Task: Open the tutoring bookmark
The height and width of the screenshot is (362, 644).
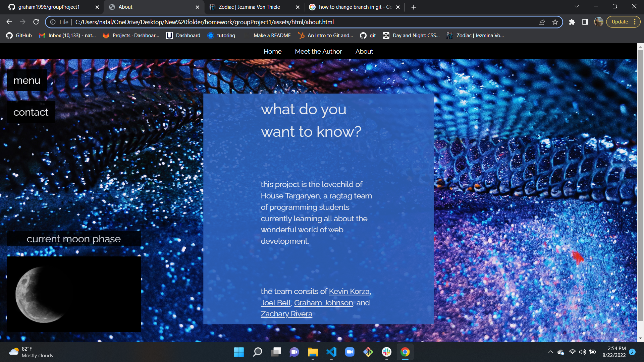Action: [221, 36]
